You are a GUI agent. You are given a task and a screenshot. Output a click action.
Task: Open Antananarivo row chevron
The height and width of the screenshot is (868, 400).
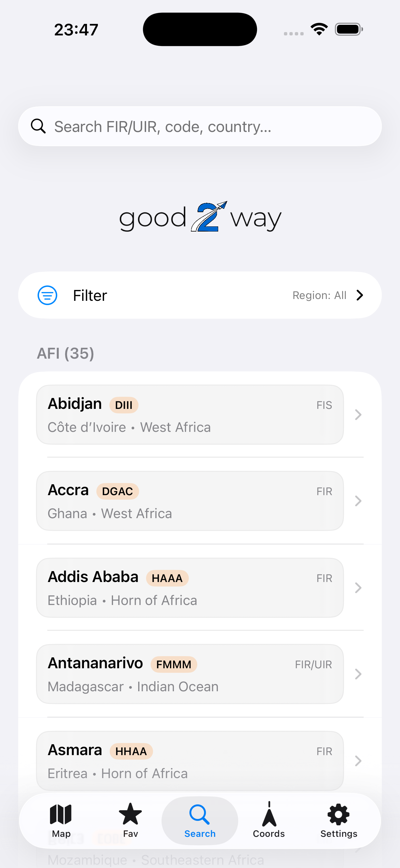[358, 674]
